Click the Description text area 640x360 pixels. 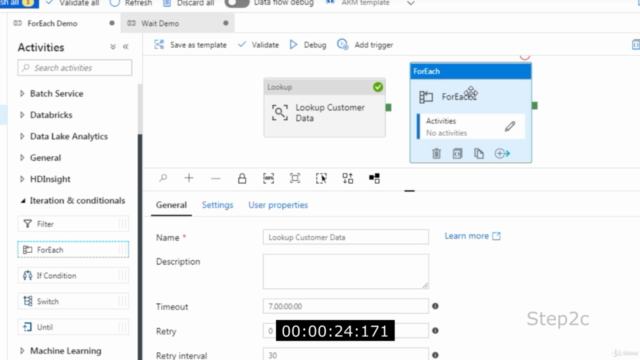tap(346, 271)
